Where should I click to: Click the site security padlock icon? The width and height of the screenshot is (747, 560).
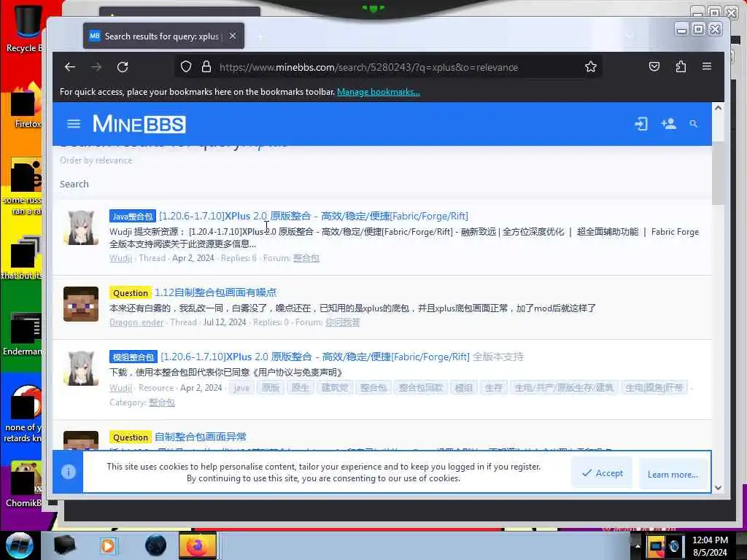point(206,66)
